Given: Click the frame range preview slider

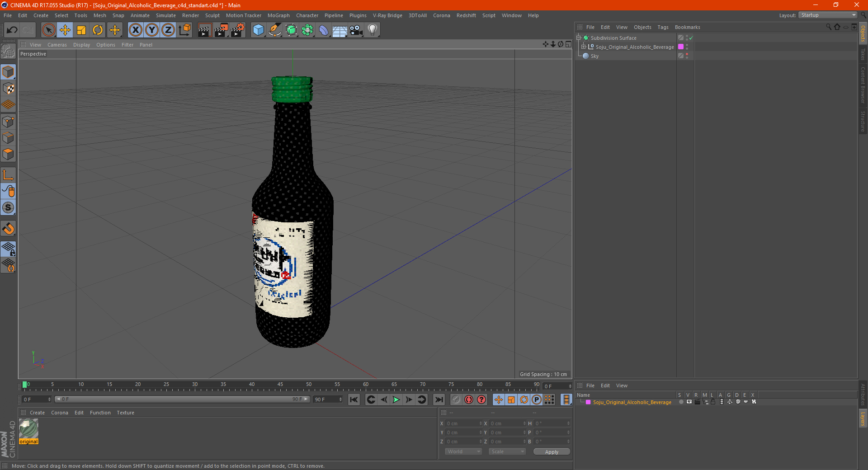Looking at the screenshot, I should (183, 399).
